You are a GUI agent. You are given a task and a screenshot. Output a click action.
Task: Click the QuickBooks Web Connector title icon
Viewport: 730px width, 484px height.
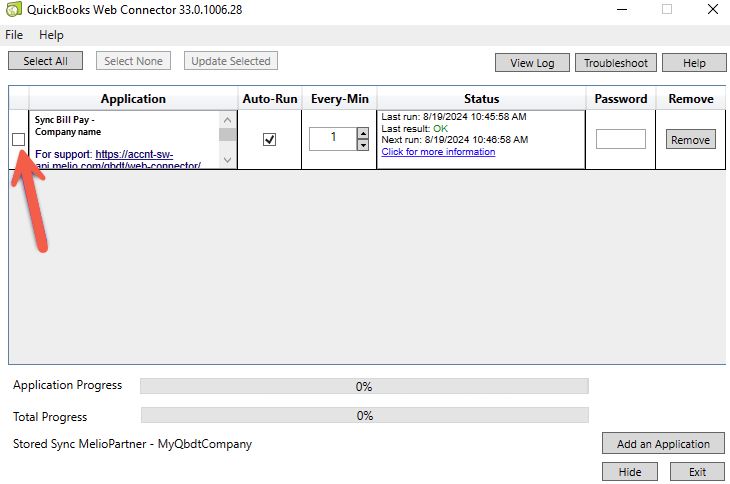pyautogui.click(x=13, y=10)
